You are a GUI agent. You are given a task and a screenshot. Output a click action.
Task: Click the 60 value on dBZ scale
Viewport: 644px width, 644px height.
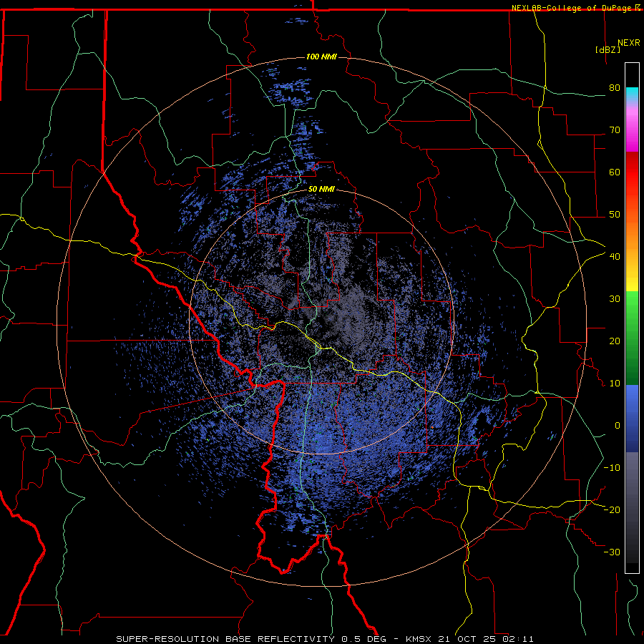(x=615, y=172)
